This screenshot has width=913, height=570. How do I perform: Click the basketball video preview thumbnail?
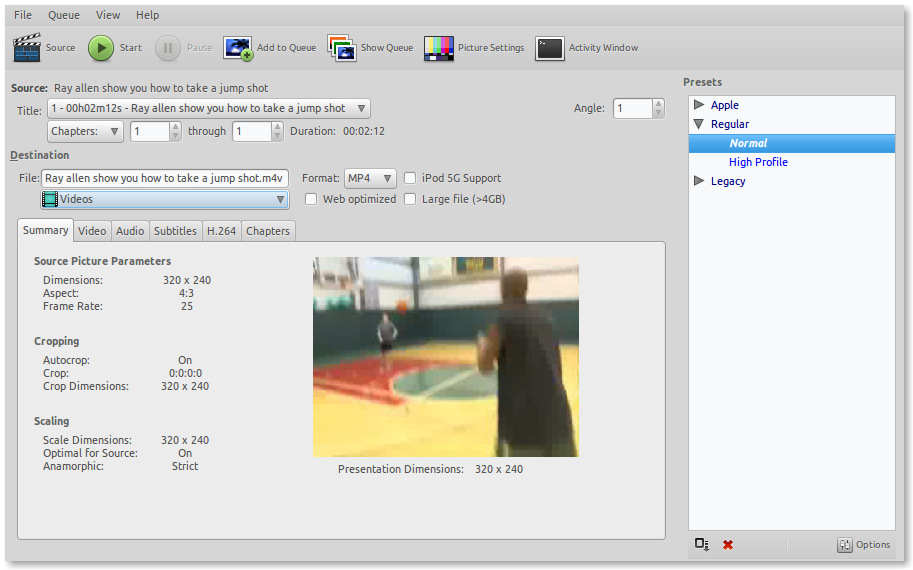click(446, 357)
